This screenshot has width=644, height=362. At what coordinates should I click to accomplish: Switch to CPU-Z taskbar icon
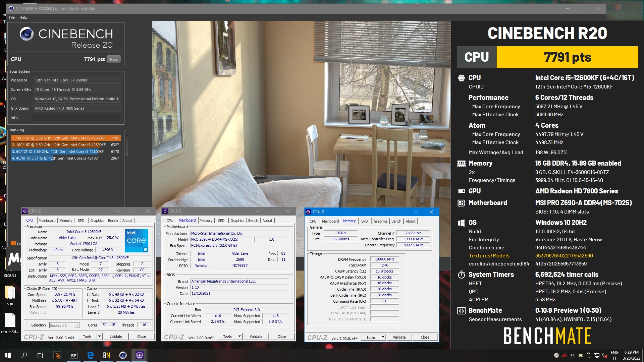coord(140,355)
